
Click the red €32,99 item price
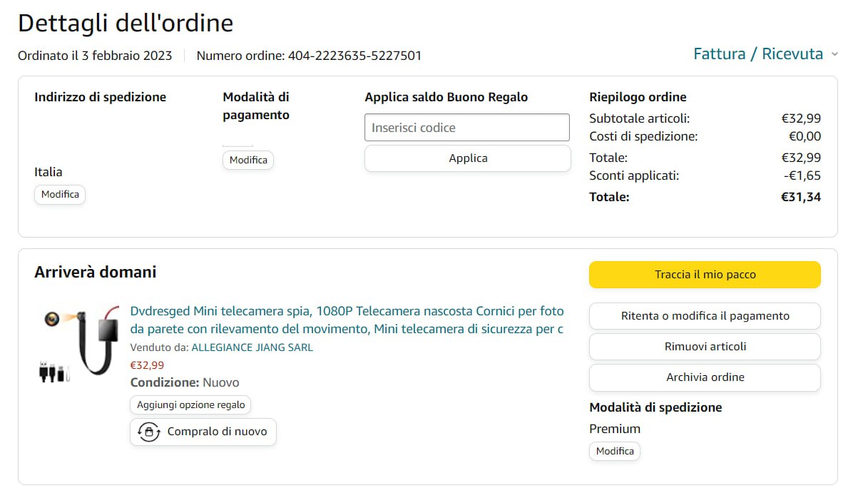tap(147, 365)
